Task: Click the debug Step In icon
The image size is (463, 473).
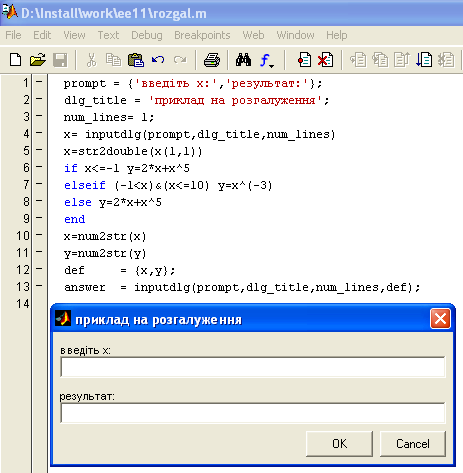Action: (x=380, y=60)
